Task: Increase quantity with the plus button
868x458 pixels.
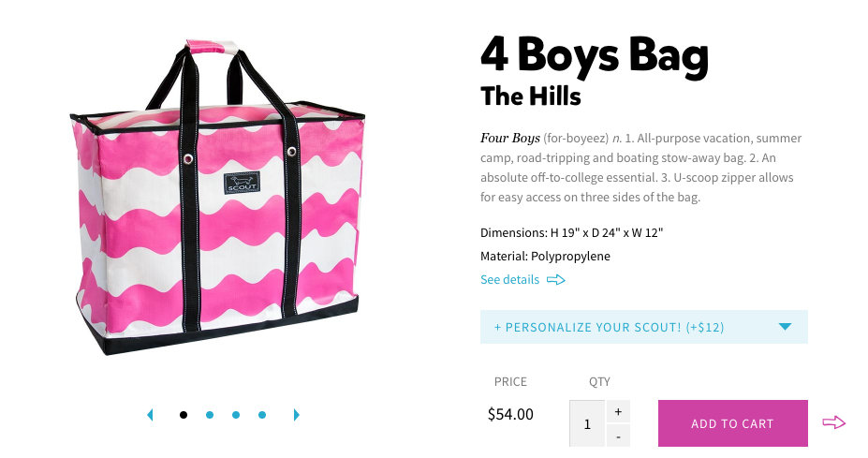Action: (x=618, y=411)
